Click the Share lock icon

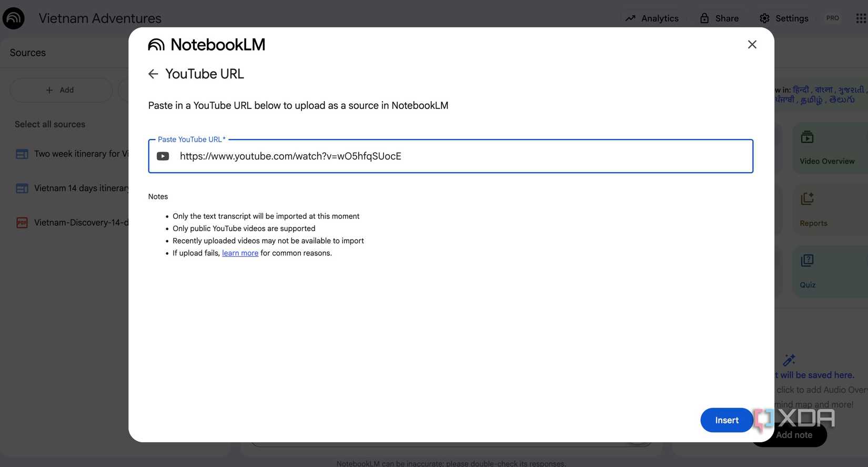(704, 18)
